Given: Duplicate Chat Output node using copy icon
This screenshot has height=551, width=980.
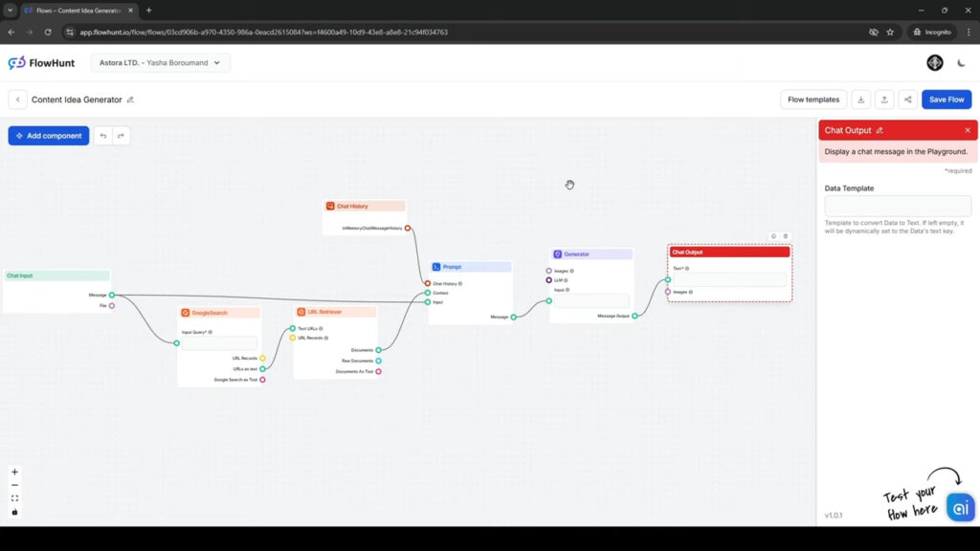Looking at the screenshot, I should pyautogui.click(x=773, y=236).
